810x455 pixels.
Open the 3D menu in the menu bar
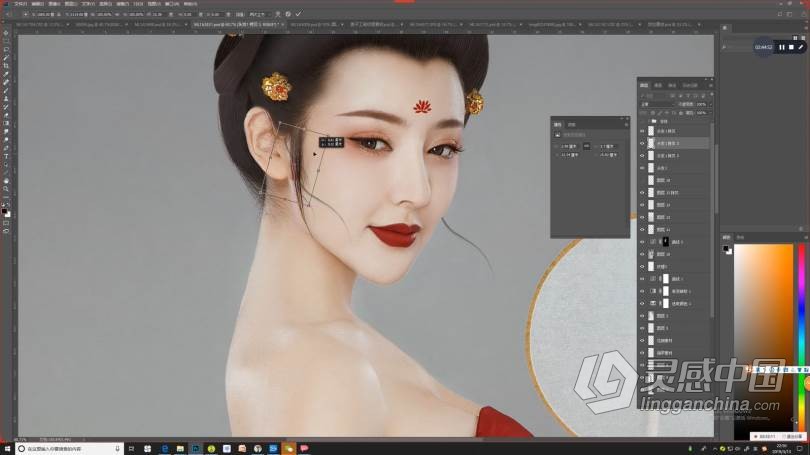click(138, 4)
